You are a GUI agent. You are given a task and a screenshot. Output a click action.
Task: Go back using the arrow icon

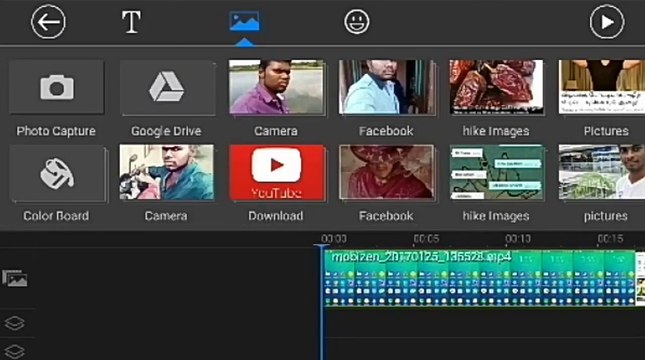[48, 22]
